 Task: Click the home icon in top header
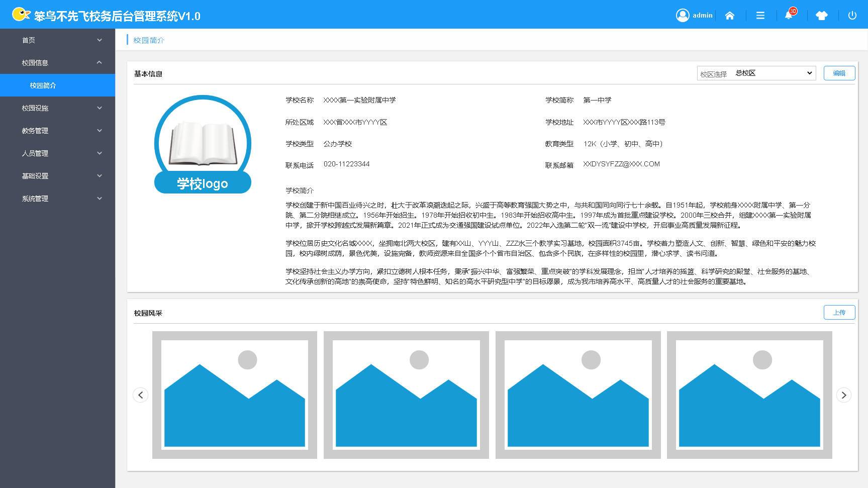(730, 16)
